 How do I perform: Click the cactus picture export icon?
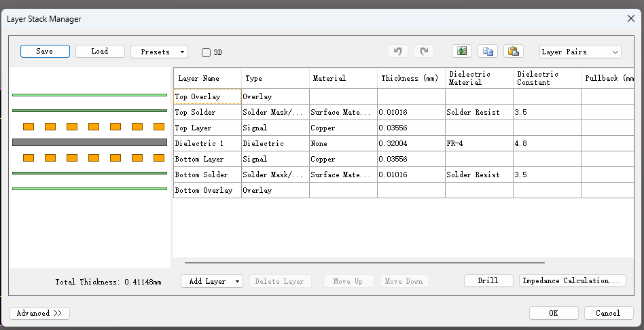coord(462,52)
